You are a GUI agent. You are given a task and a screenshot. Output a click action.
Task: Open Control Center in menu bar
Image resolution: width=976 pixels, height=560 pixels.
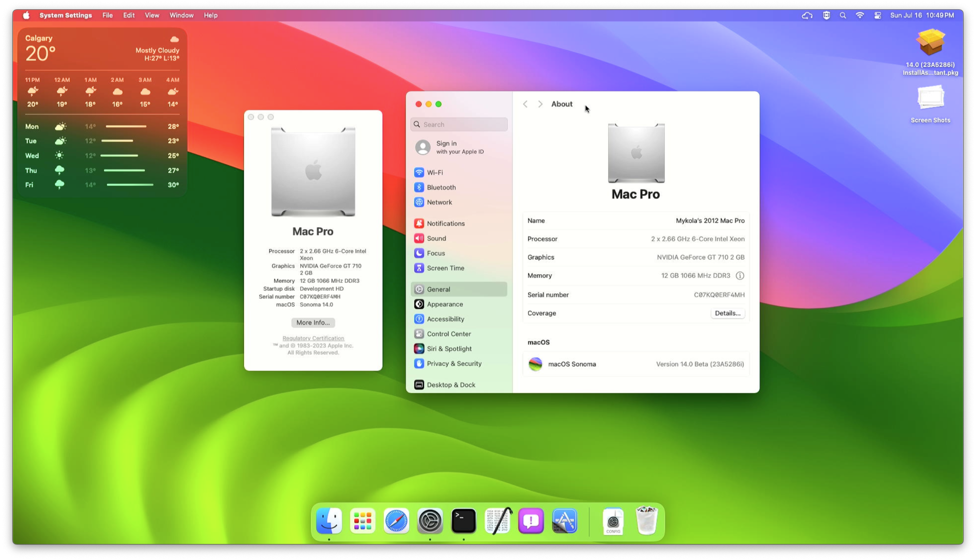(x=877, y=16)
